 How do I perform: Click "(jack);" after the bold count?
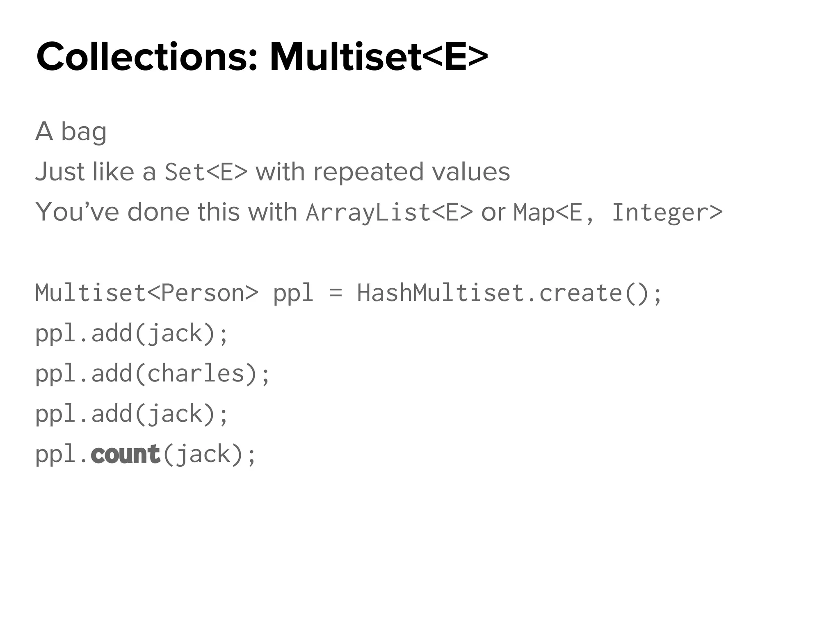click(209, 454)
